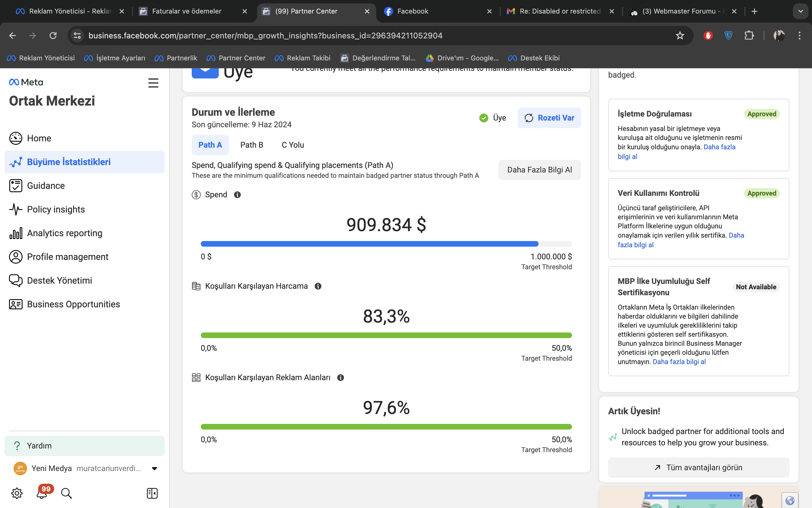
Task: Show info tooltip next to Spend
Action: (x=237, y=194)
